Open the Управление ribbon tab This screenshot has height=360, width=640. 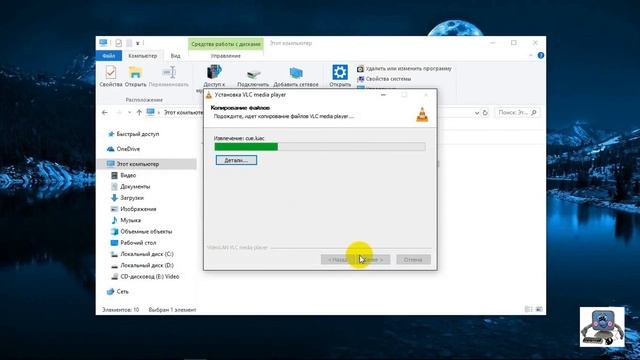226,56
